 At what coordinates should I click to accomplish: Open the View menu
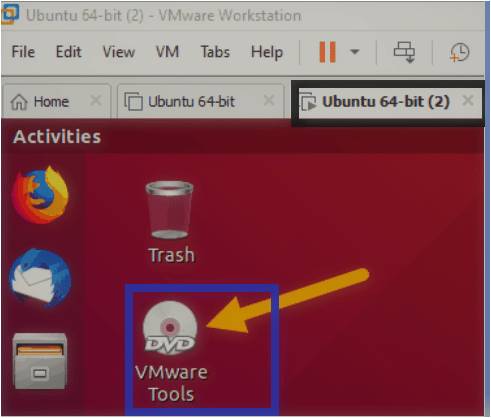pyautogui.click(x=119, y=52)
